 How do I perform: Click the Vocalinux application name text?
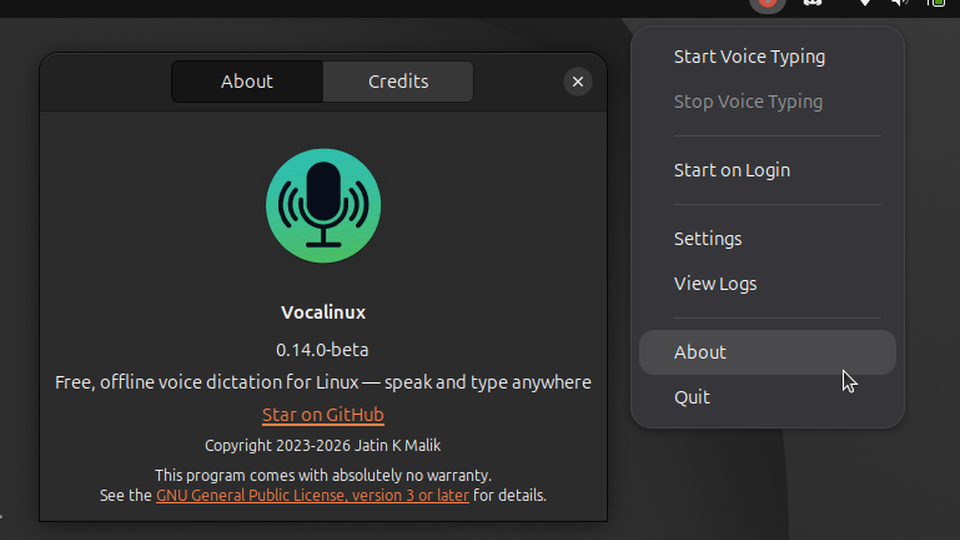click(323, 312)
